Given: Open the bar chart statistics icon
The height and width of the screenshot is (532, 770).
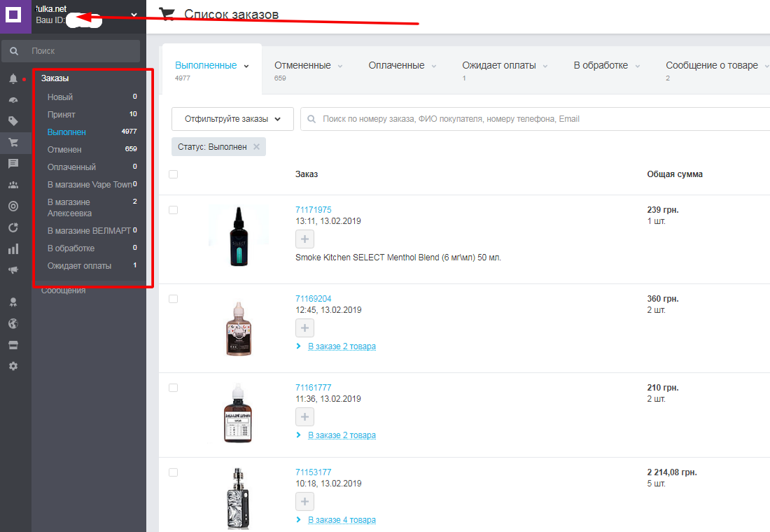Looking at the screenshot, I should [13, 249].
